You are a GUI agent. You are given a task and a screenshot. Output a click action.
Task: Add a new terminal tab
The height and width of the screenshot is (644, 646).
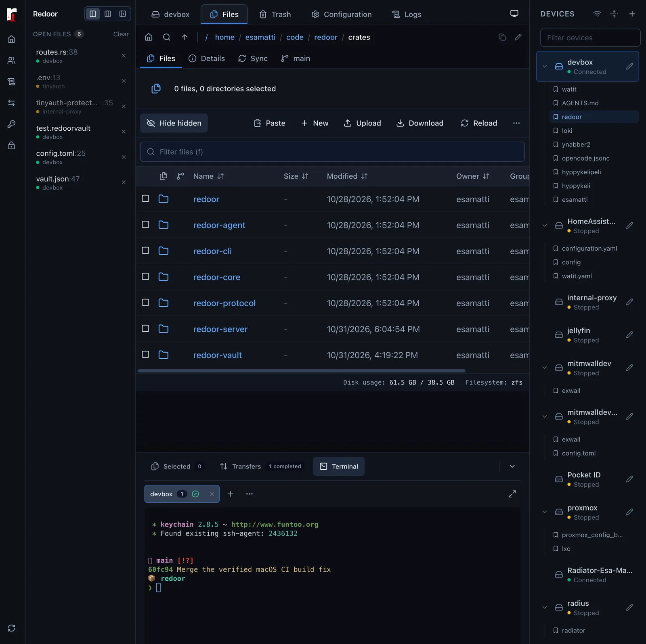[x=230, y=494]
